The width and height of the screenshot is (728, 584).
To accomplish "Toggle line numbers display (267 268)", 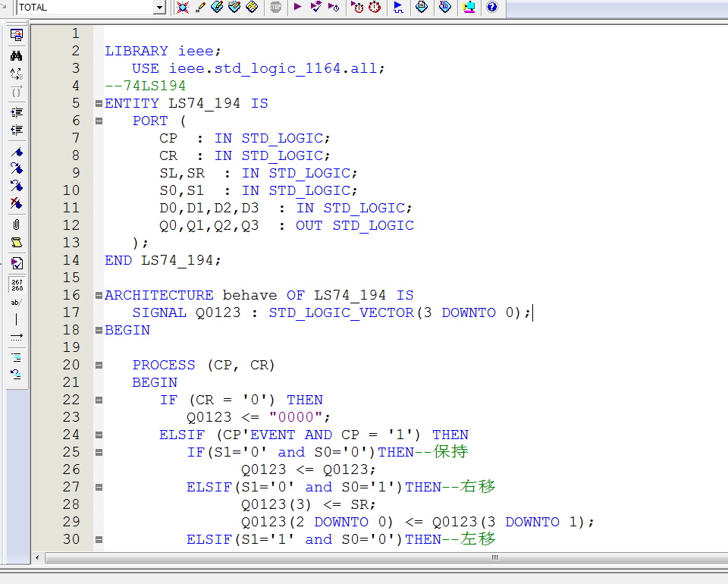I will click(17, 284).
